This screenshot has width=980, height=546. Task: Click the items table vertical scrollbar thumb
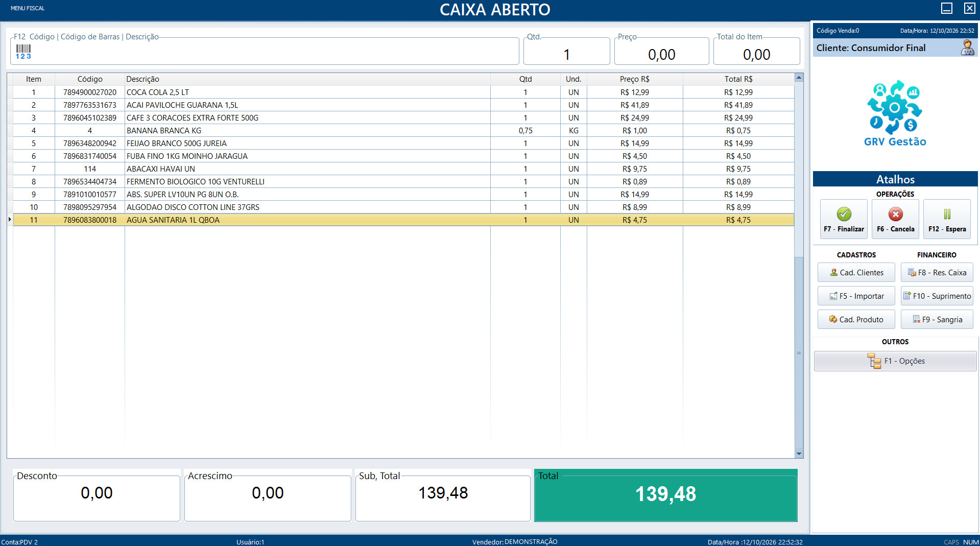[x=799, y=352]
